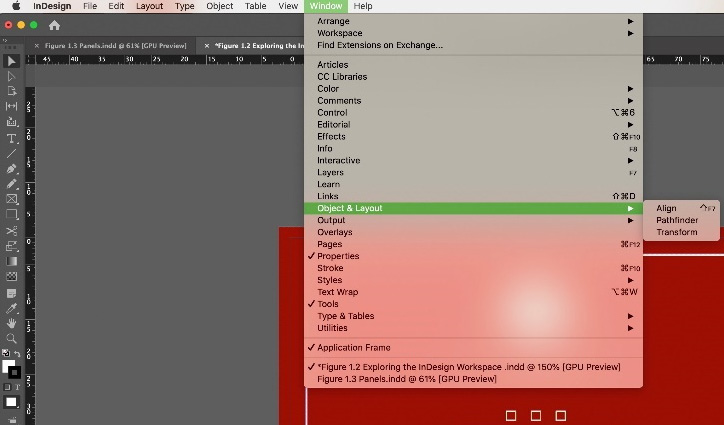This screenshot has width=724, height=425.
Task: Select the Type tool
Action: 12,138
